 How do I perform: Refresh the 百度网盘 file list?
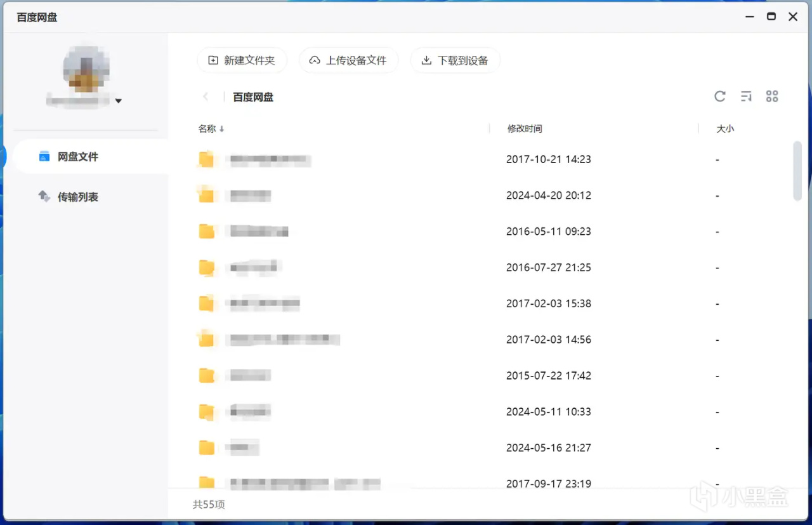click(719, 96)
